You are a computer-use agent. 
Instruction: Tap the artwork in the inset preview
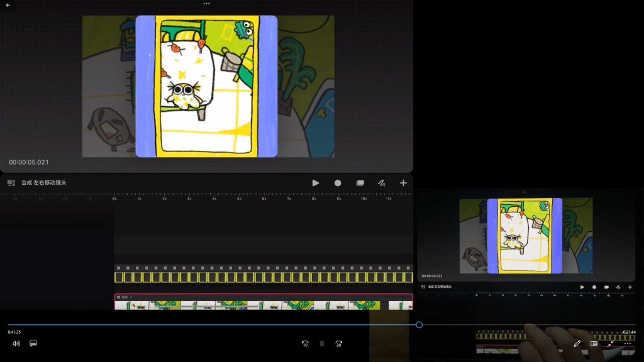(x=525, y=236)
